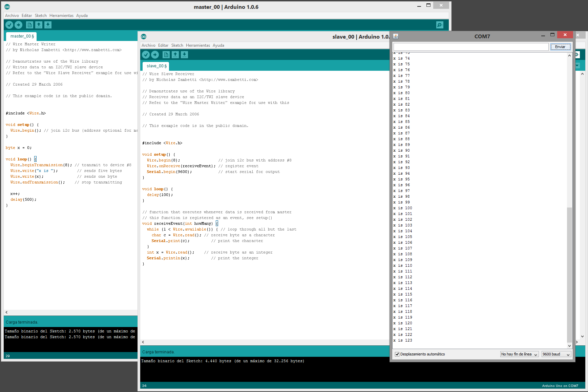This screenshot has height=392, width=588.
Task: Click Upload arrow button in master_00 window
Action: coord(19,25)
